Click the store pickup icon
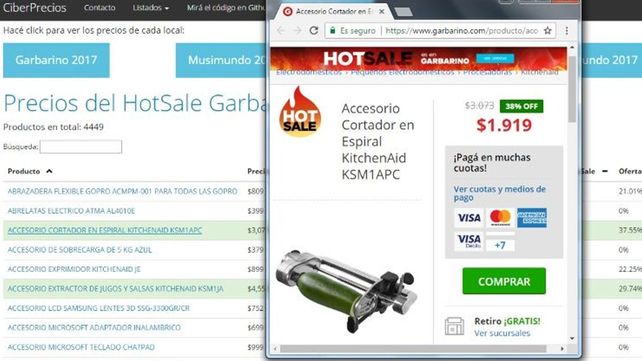 [x=454, y=326]
